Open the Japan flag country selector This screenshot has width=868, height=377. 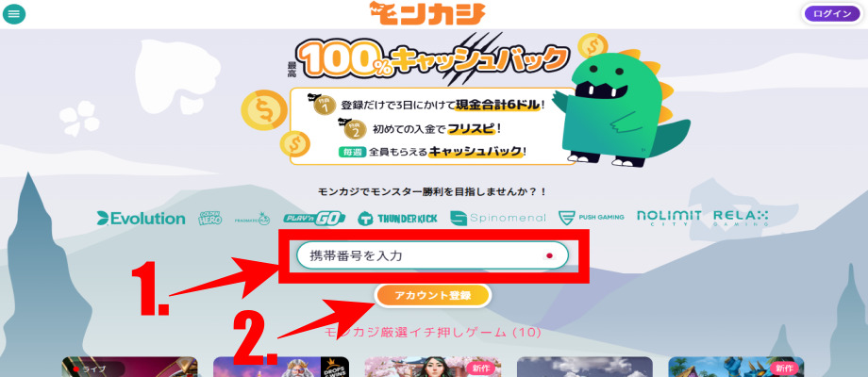[550, 255]
